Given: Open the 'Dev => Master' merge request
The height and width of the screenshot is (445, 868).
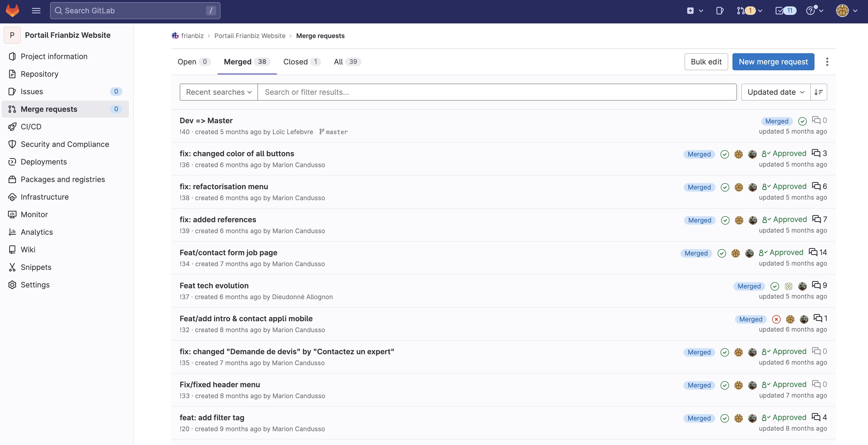Looking at the screenshot, I should click(206, 120).
